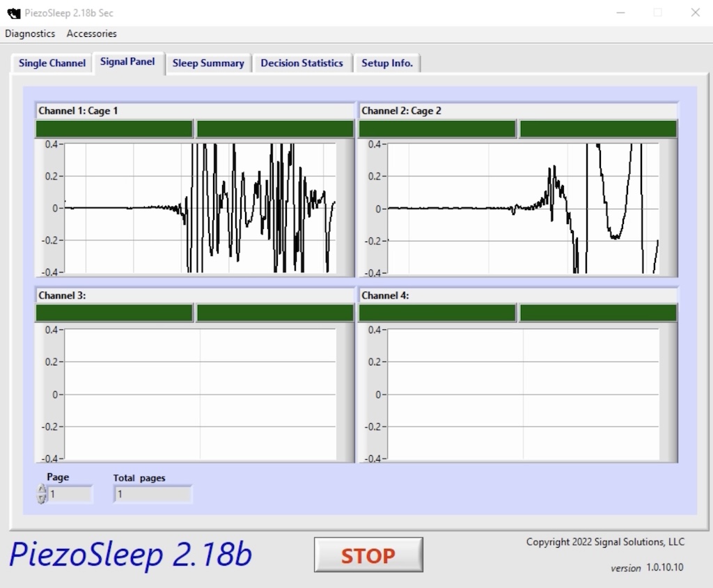Image resolution: width=713 pixels, height=588 pixels.
Task: Click the empty Channel 3 plot area
Action: click(x=200, y=394)
